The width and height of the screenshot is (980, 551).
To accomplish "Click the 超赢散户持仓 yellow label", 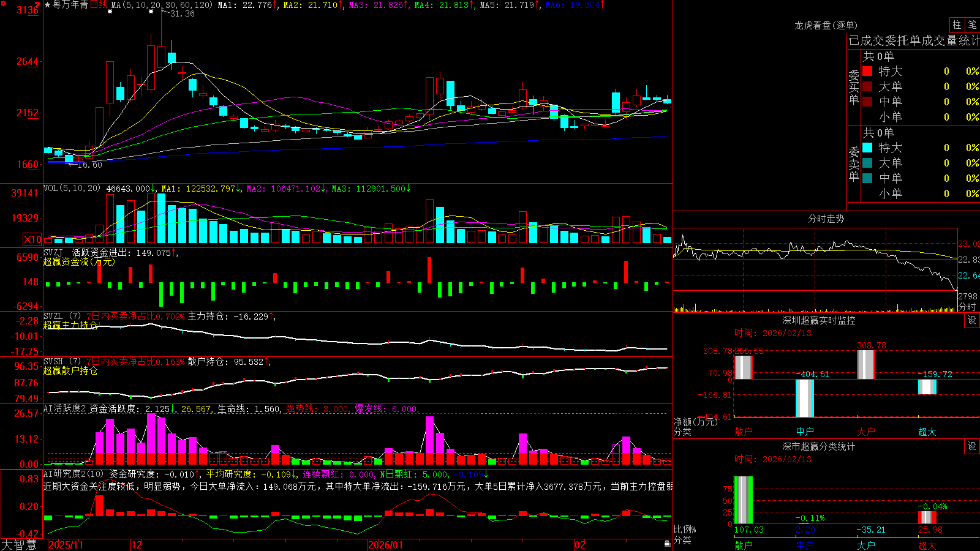I will [70, 370].
